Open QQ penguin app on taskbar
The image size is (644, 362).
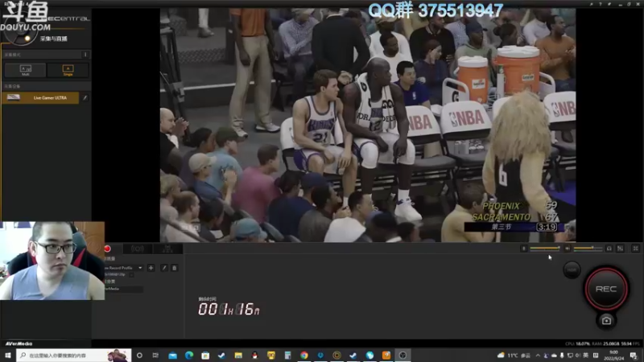[x=254, y=356]
